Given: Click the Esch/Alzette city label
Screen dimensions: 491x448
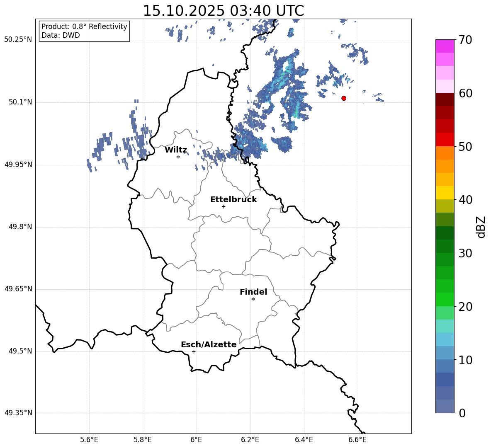Looking at the screenshot, I should [x=209, y=344].
